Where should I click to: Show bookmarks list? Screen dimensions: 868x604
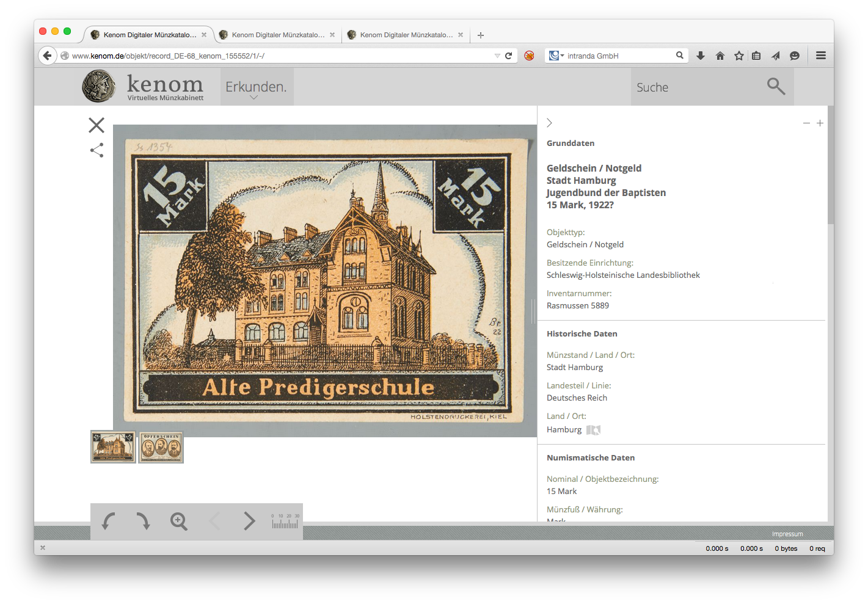pyautogui.click(x=756, y=56)
